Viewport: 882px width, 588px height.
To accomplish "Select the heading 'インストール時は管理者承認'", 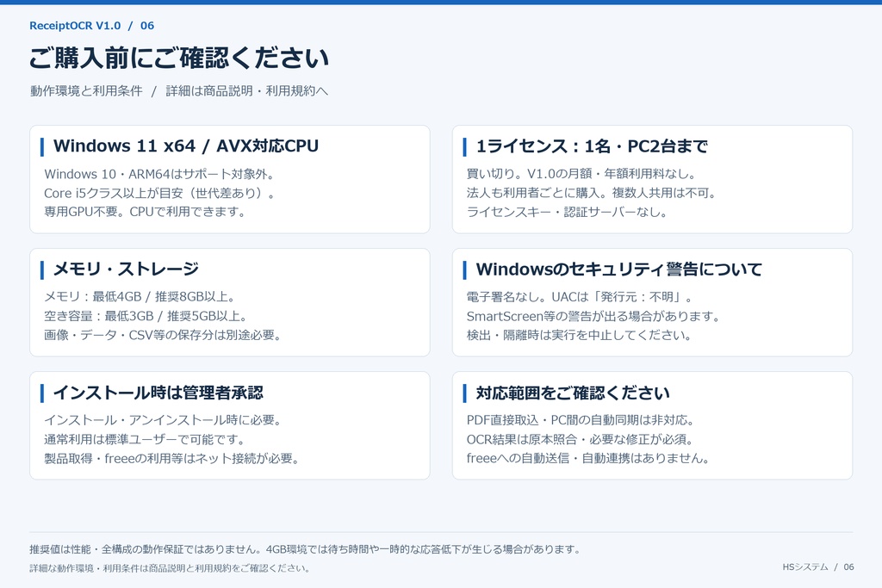I will click(158, 393).
